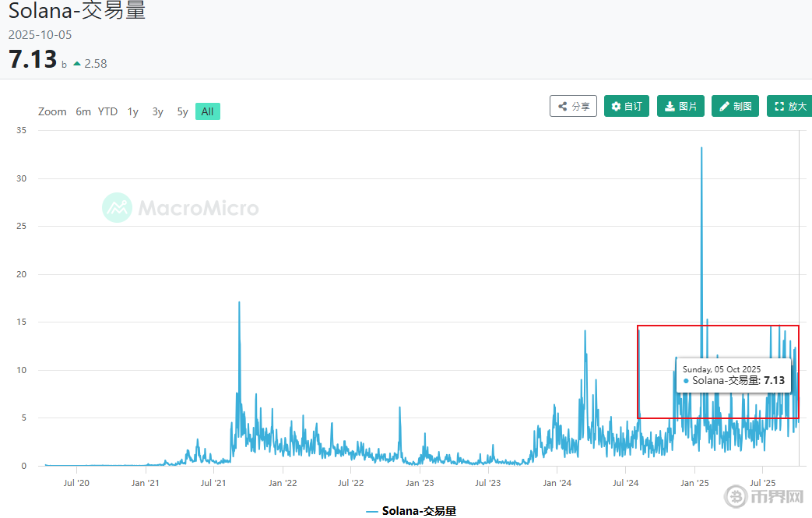Select the All zoom range
This screenshot has height=518, width=812.
pyautogui.click(x=208, y=111)
